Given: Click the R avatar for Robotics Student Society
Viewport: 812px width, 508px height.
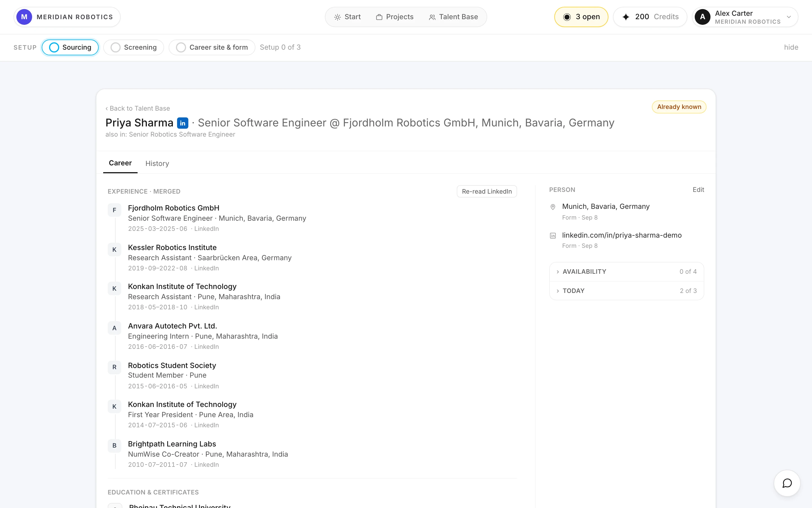Looking at the screenshot, I should click(x=114, y=367).
